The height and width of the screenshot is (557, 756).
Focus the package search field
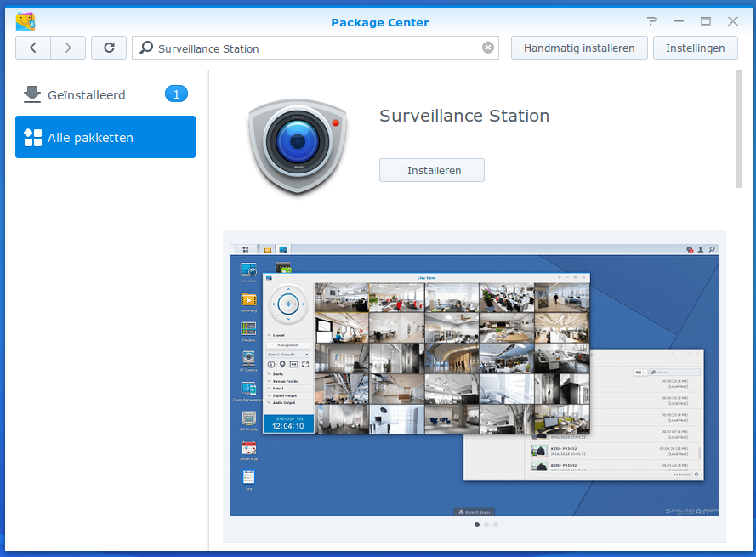315,48
